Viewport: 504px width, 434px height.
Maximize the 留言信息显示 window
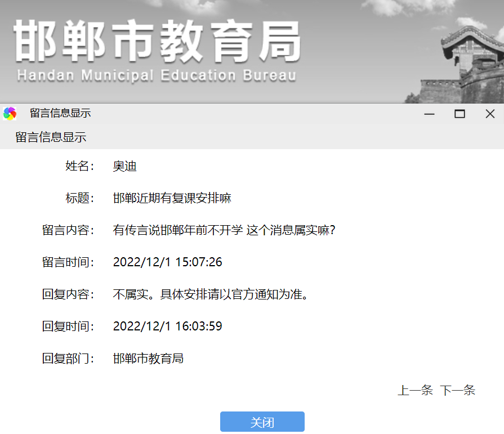coord(460,114)
